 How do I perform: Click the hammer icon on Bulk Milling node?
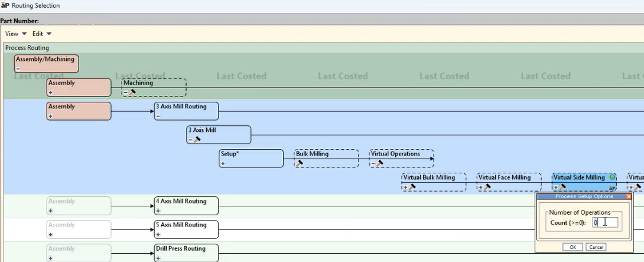[x=300, y=163]
